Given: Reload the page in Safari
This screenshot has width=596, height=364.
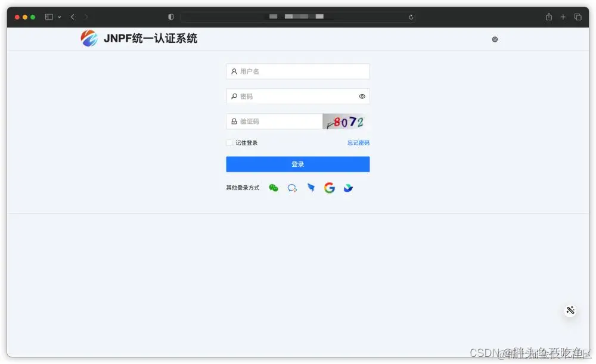Looking at the screenshot, I should 411,17.
